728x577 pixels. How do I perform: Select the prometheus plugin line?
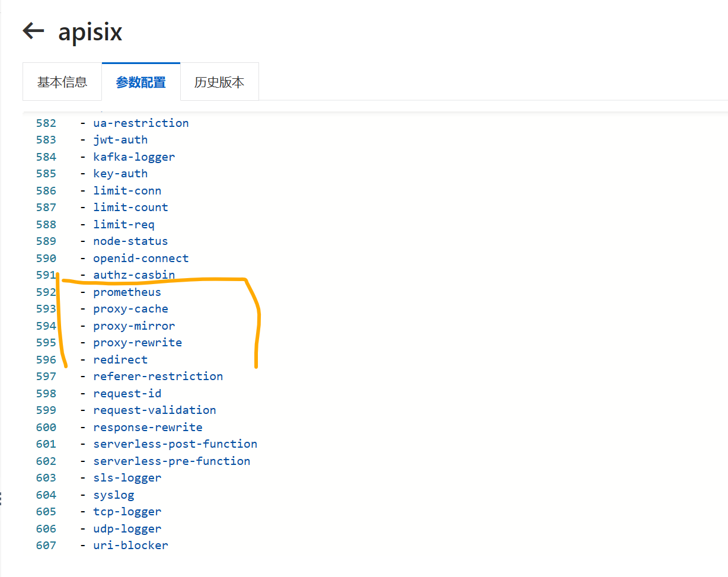127,292
